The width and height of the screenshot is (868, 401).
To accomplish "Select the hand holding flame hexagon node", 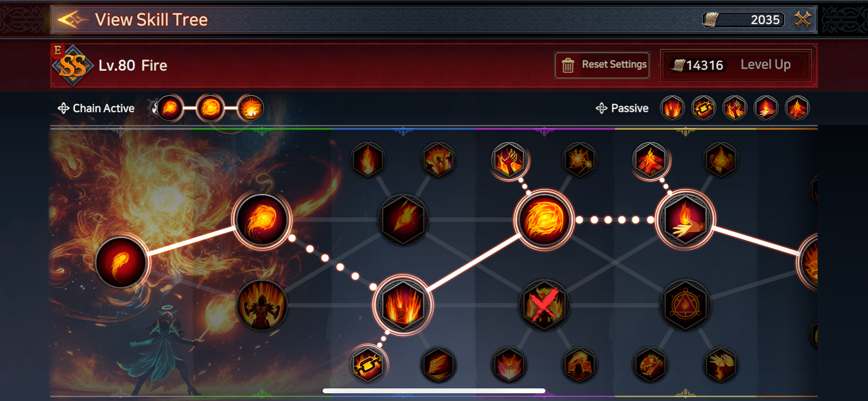I will pos(685,220).
